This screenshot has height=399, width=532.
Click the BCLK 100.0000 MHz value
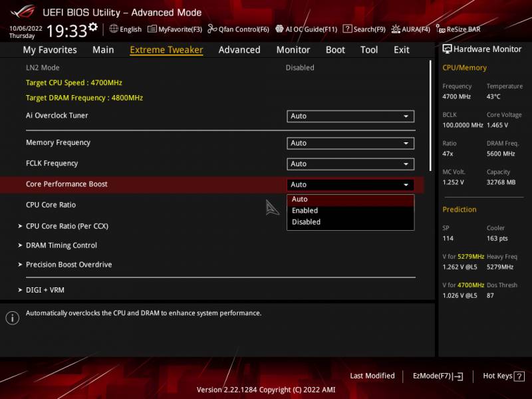click(x=462, y=125)
